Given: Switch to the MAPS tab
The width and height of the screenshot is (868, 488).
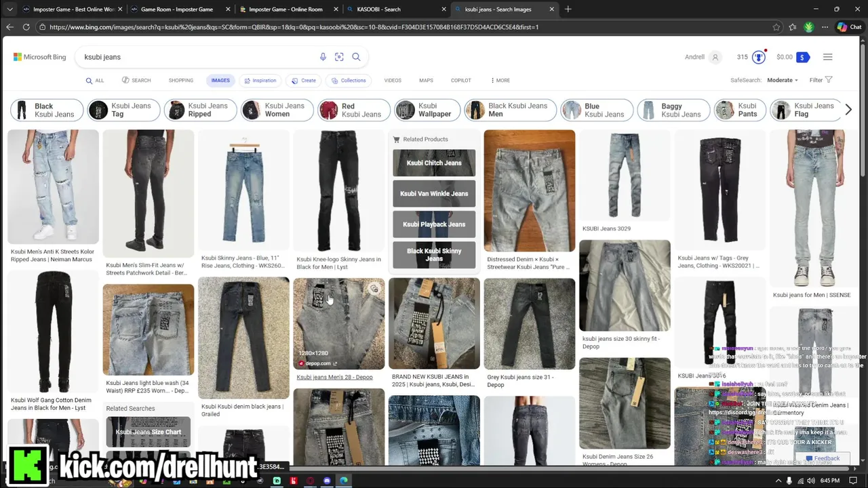Looking at the screenshot, I should click(426, 80).
